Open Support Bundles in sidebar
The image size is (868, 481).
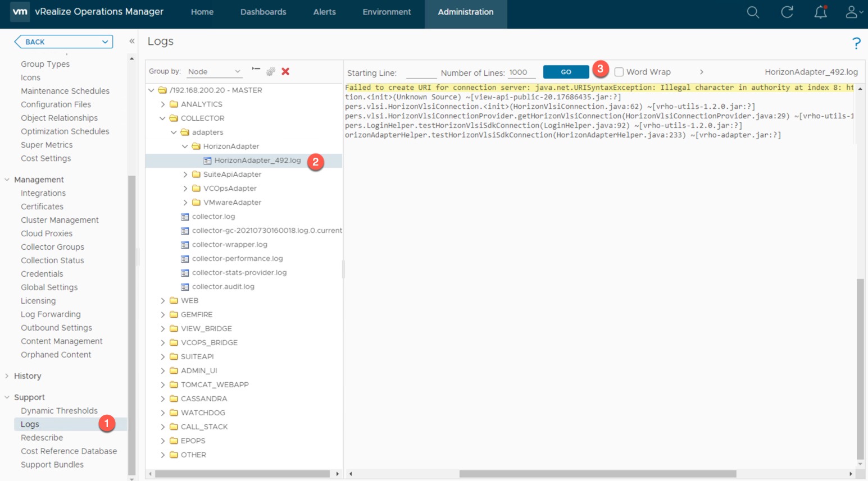coord(52,465)
